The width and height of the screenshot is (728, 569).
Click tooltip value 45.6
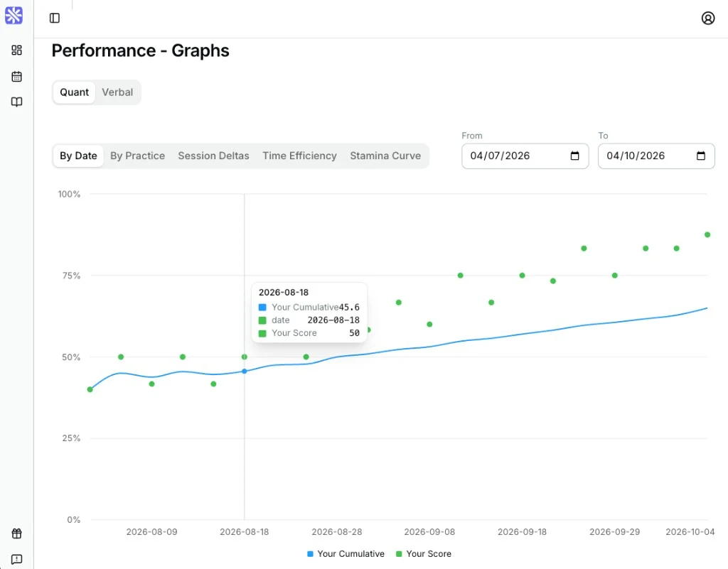[x=349, y=308]
